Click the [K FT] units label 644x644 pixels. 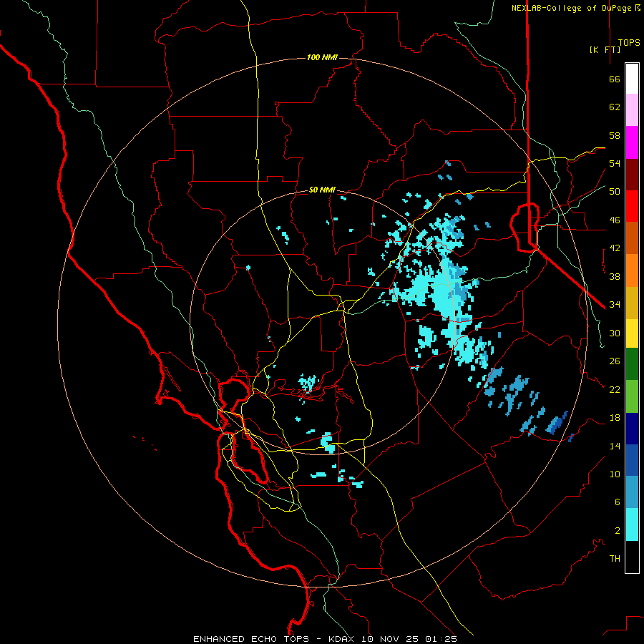[605, 49]
